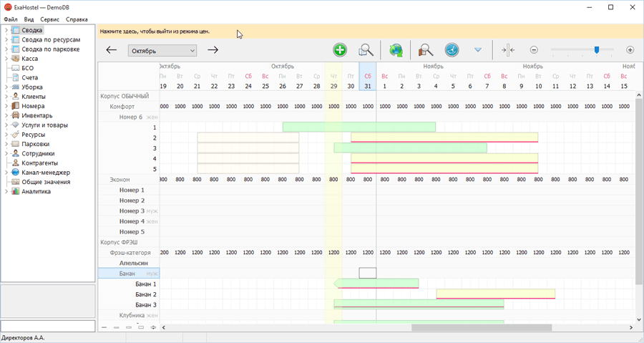Open the Справка menu
The width and height of the screenshot is (644, 343).
pos(77,19)
